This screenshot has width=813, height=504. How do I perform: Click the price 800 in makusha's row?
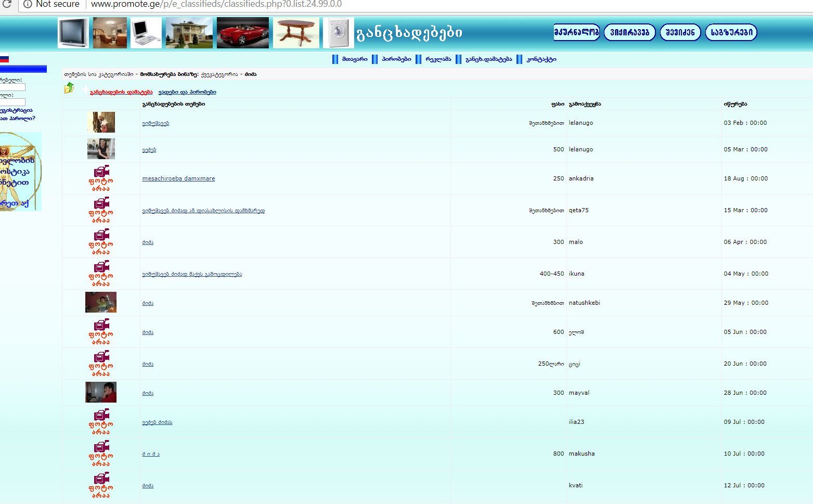tap(559, 454)
